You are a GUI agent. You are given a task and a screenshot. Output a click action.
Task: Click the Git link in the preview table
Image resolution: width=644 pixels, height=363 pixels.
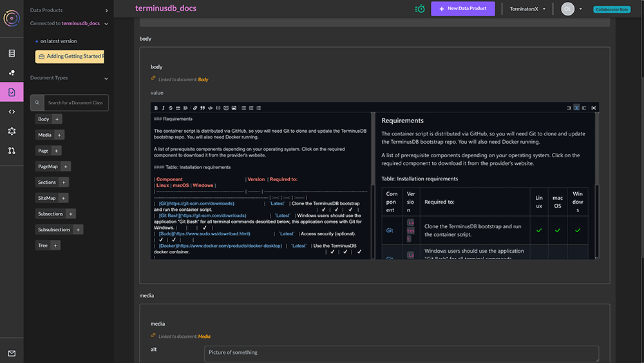click(x=390, y=231)
